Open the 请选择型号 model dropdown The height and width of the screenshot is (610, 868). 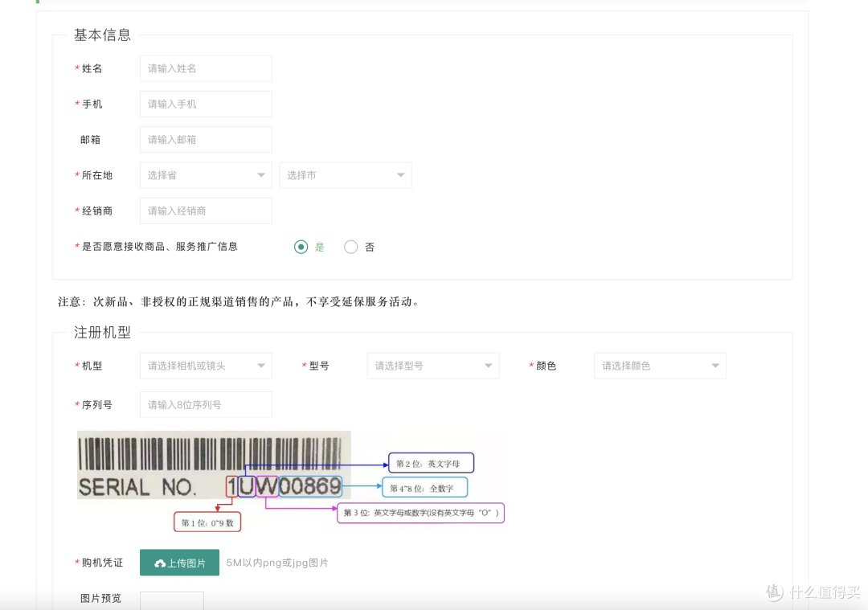(433, 366)
